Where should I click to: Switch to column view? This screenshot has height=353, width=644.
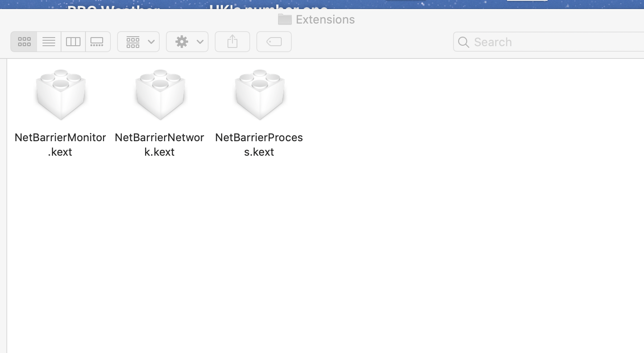point(73,42)
